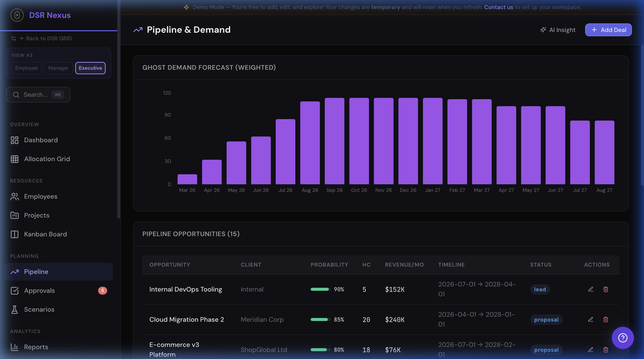
Task: Edit the Internal DevOps Tooling deal
Action: 591,289
